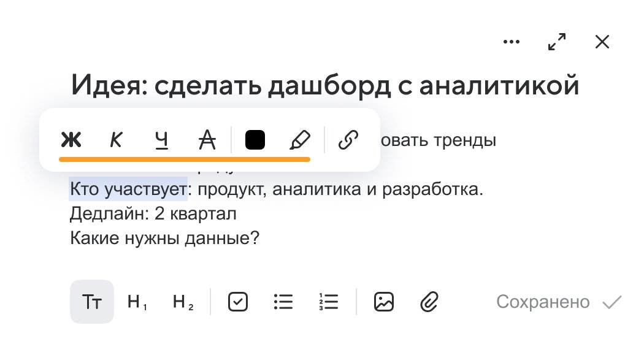Screen dimensions: 644x363
Task: Switch text to H2 heading
Action: click(x=183, y=302)
